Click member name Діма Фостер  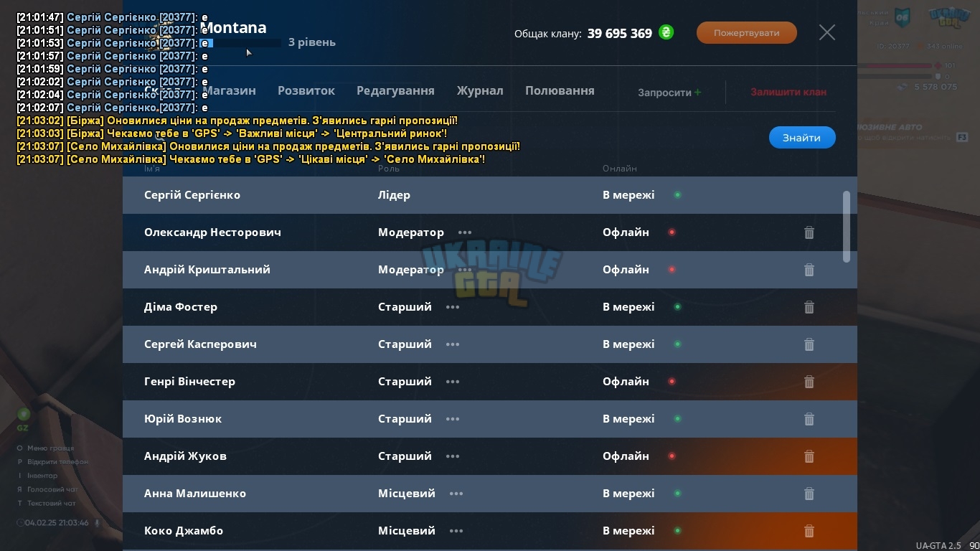pos(181,307)
